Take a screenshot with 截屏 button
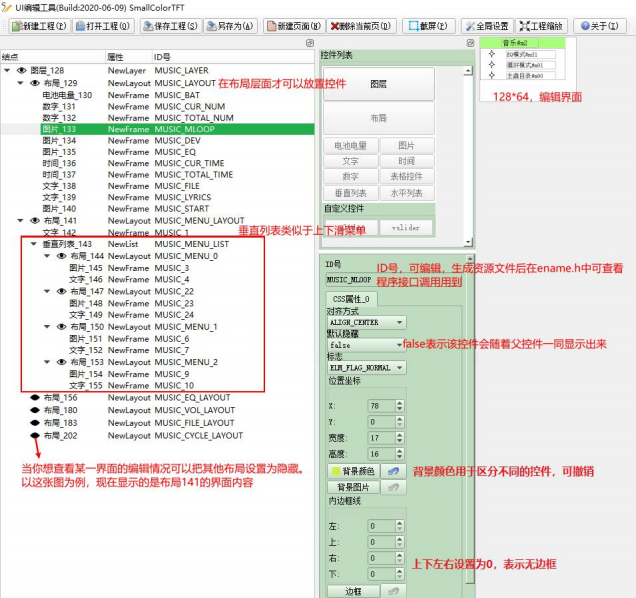 point(428,26)
